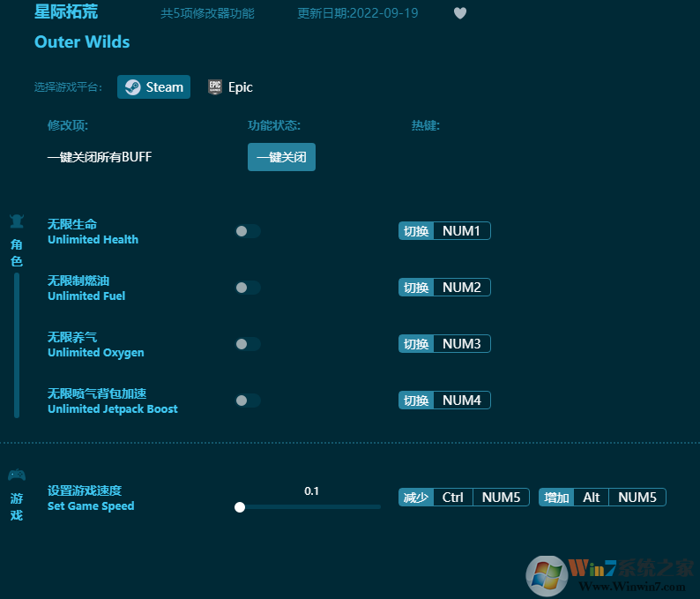Click 切换 button for NUM4 hotkey

click(416, 401)
